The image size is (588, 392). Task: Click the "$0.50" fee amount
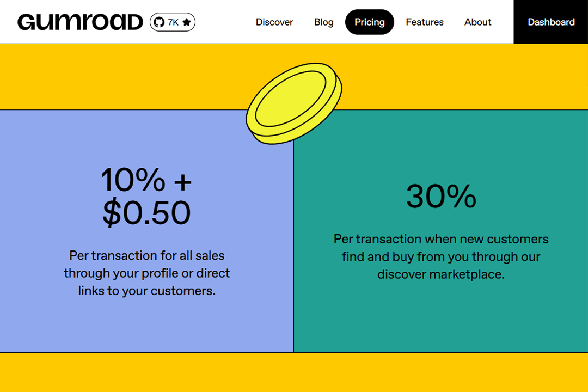[146, 213]
